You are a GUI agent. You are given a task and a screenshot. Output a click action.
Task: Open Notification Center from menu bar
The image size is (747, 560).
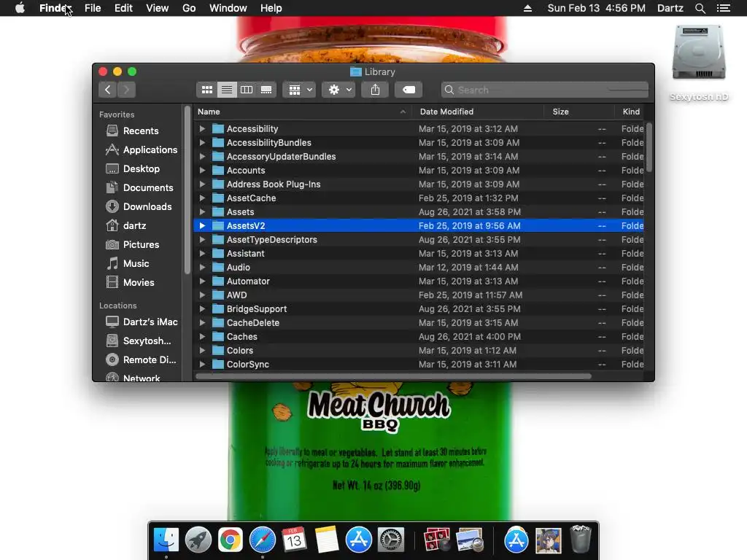click(x=723, y=8)
